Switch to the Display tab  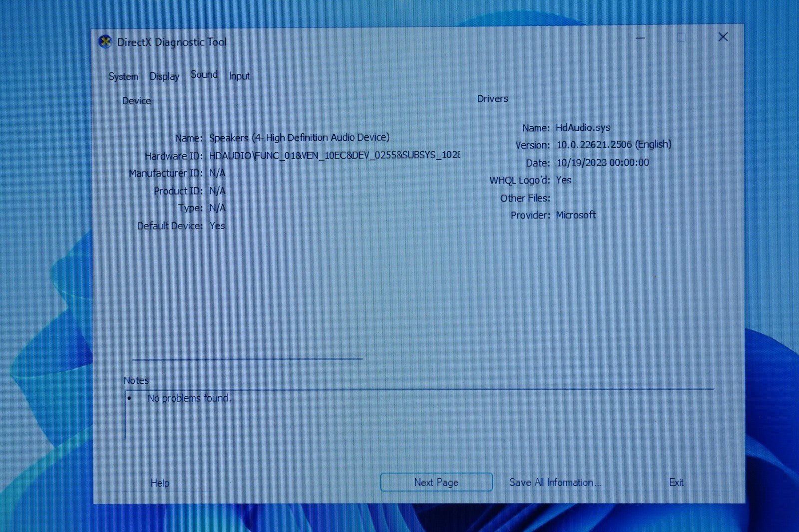pyautogui.click(x=164, y=76)
